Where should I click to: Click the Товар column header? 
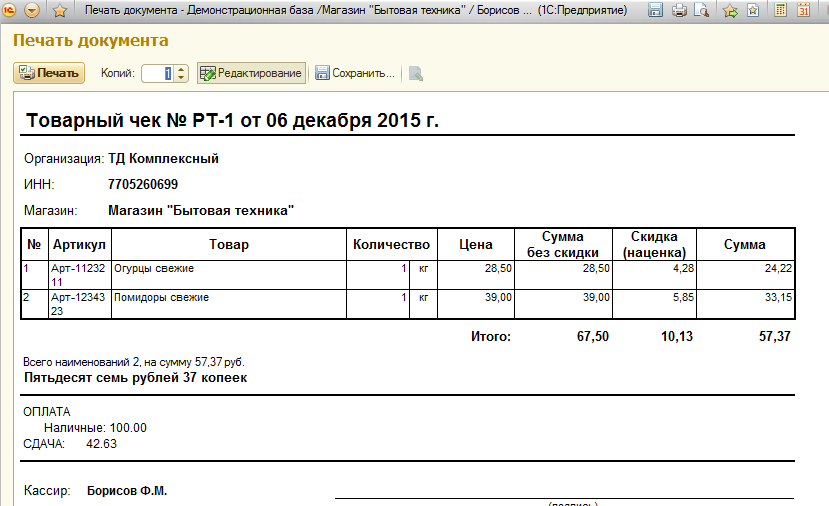229,244
